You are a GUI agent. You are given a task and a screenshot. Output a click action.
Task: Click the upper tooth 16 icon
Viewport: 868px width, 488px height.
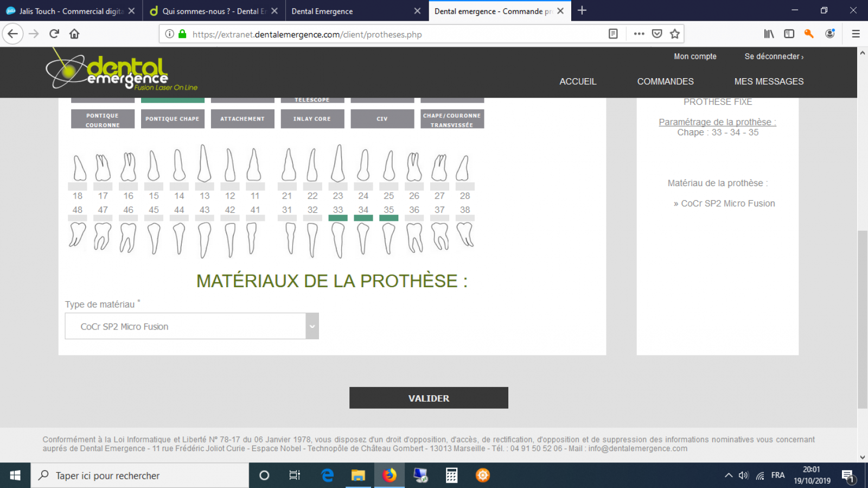129,167
